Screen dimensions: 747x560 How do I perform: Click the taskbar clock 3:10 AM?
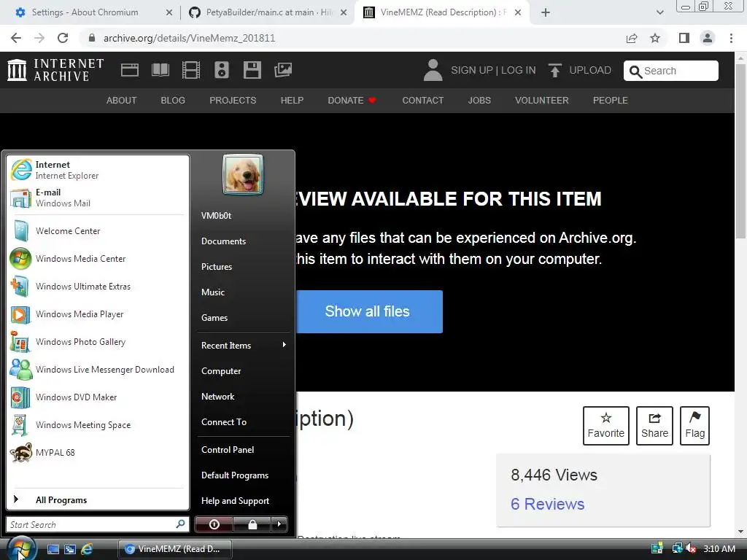point(719,548)
